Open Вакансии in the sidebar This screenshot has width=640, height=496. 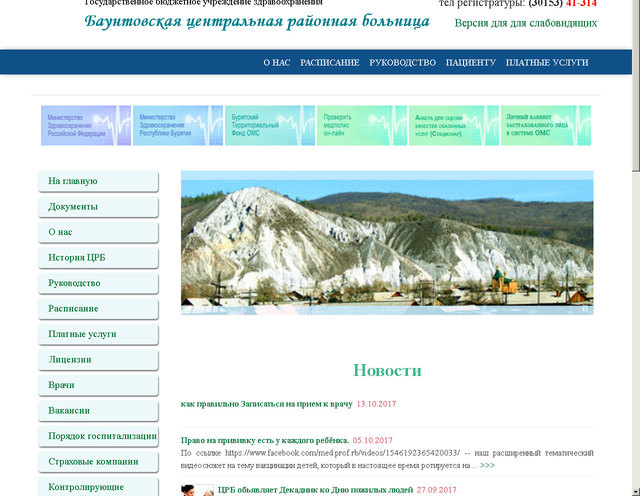click(98, 411)
